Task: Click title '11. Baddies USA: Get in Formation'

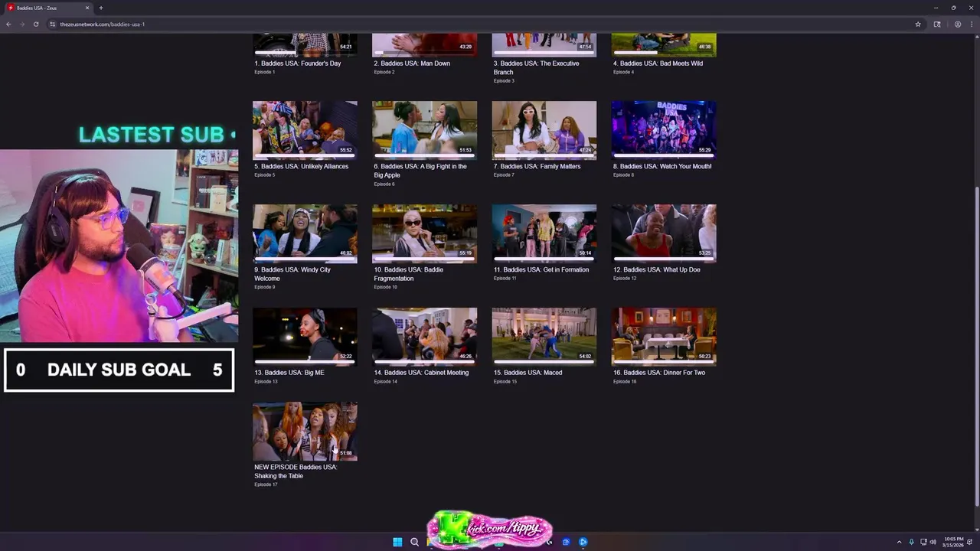Action: coord(541,269)
